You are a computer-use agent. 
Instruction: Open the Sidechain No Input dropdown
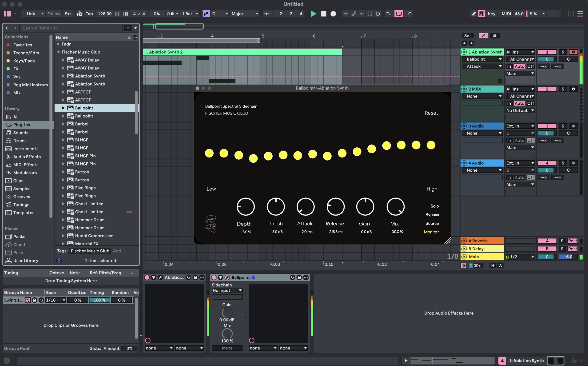[x=227, y=291]
